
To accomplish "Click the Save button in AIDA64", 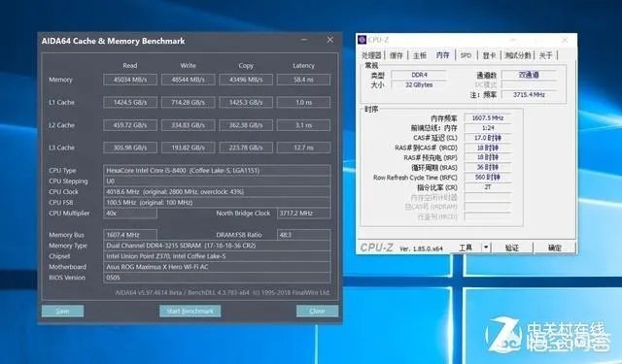I will (62, 311).
